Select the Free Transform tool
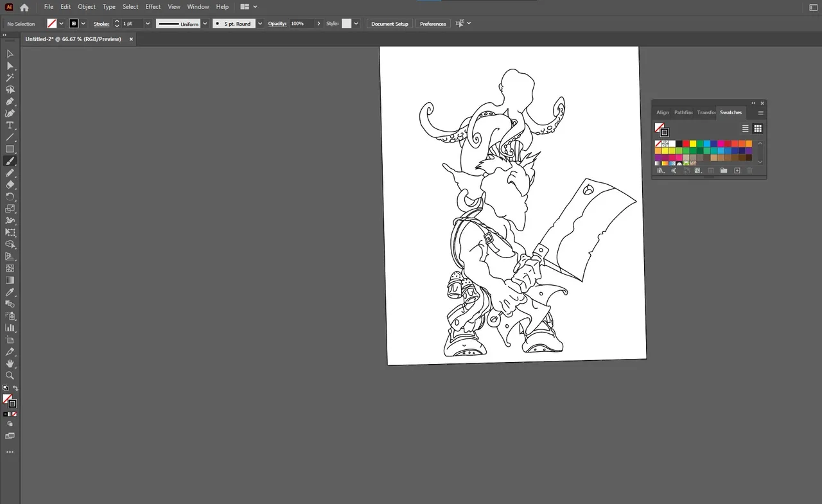The height and width of the screenshot is (504, 822). pyautogui.click(x=10, y=232)
